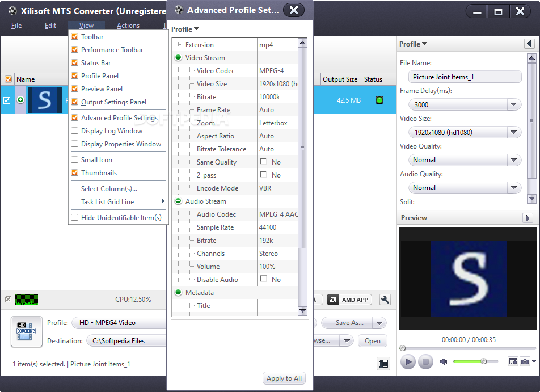
Task: Open the File menu
Action: pos(16,26)
